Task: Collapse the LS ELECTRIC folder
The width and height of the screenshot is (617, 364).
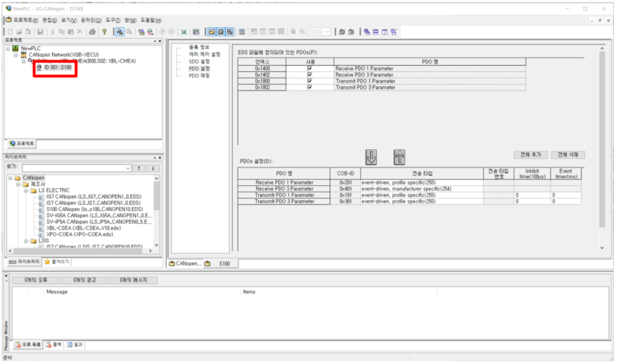Action: pyautogui.click(x=26, y=191)
